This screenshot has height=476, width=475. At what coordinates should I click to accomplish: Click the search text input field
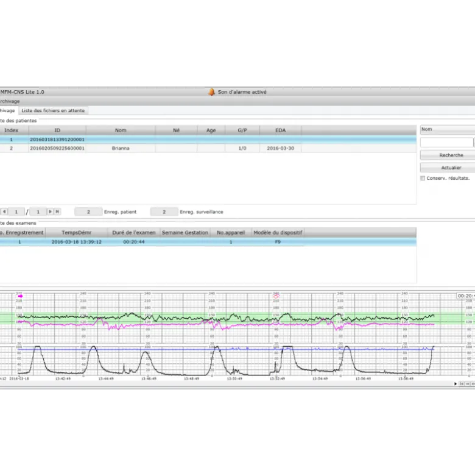[x=446, y=143]
